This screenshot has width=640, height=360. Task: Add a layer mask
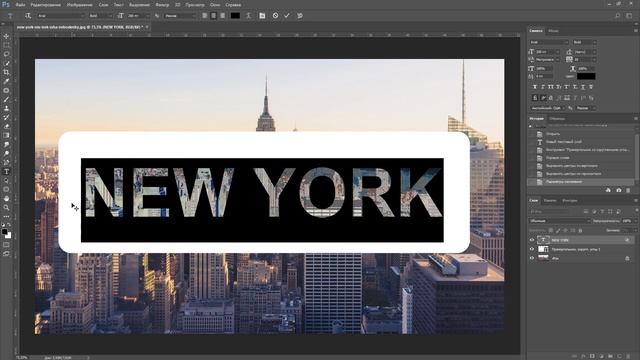pyautogui.click(x=592, y=356)
